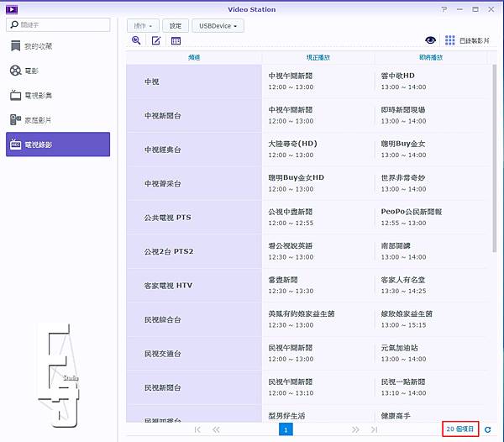
Task: Click 聰明Buy金女HD current program
Action: [x=296, y=178]
